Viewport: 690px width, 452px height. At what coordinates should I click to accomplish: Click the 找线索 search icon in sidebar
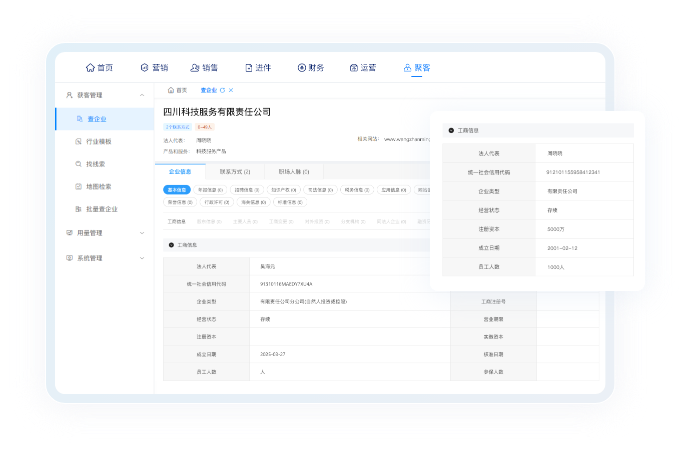[77, 164]
